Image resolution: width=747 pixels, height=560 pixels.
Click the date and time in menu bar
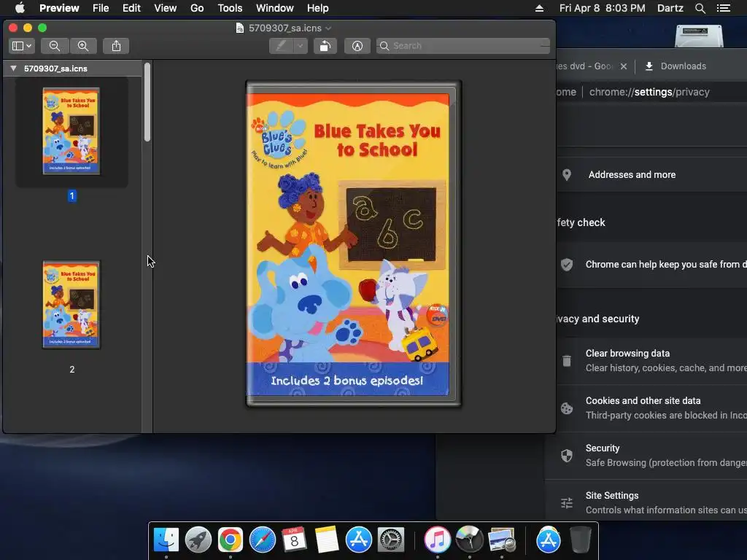pos(602,8)
